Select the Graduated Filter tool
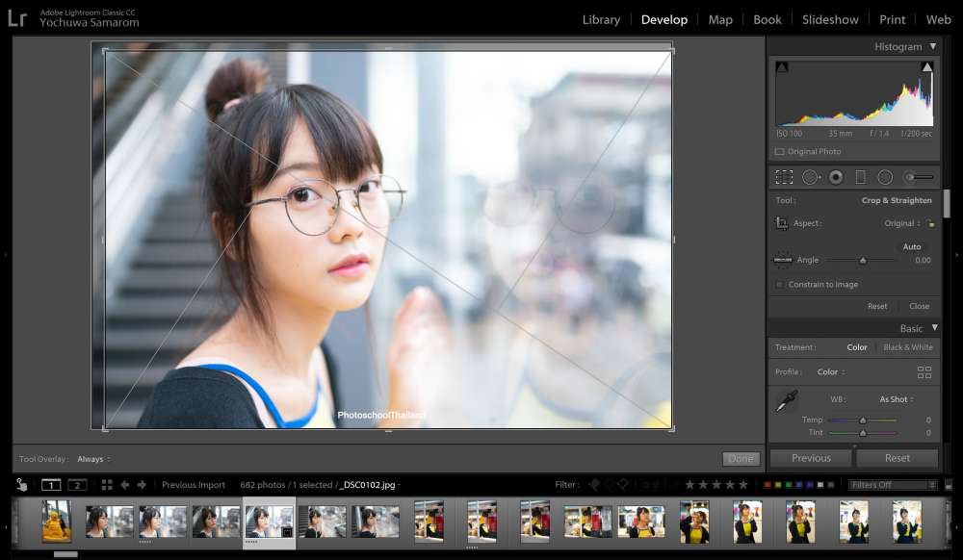This screenshot has height=560, width=963. click(860, 177)
